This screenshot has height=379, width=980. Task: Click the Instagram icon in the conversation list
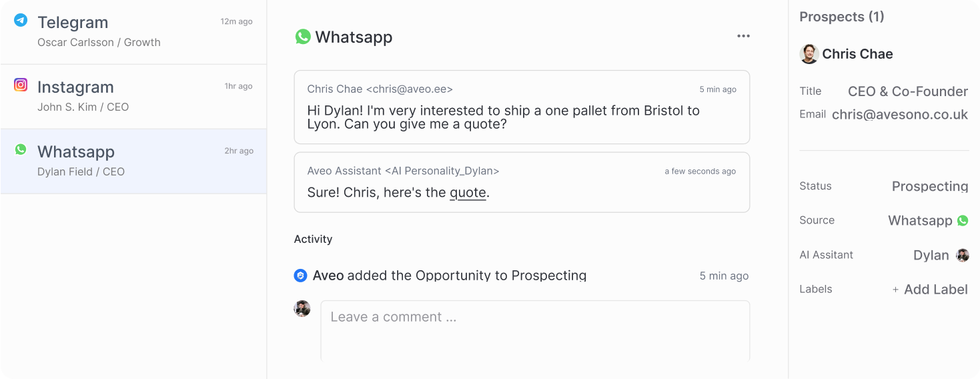[21, 85]
